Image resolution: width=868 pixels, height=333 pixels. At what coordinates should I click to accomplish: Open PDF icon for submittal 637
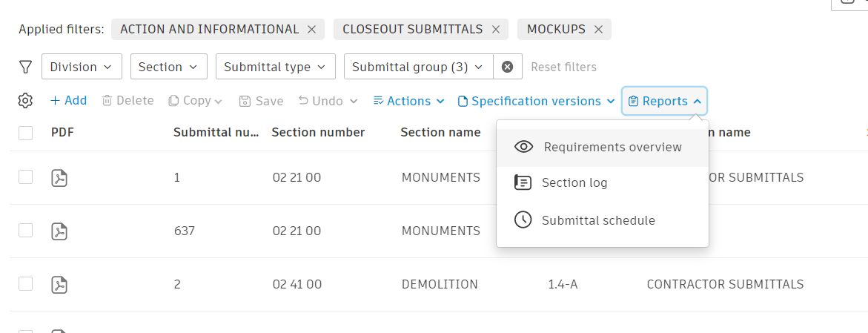[x=59, y=231]
